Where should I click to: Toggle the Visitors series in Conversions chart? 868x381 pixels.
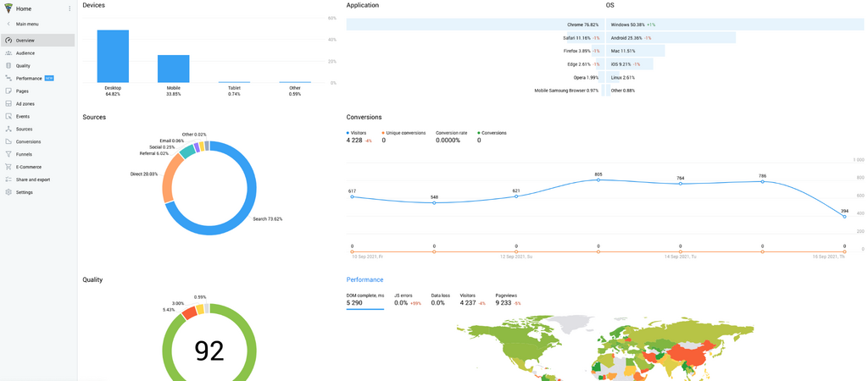click(x=358, y=133)
